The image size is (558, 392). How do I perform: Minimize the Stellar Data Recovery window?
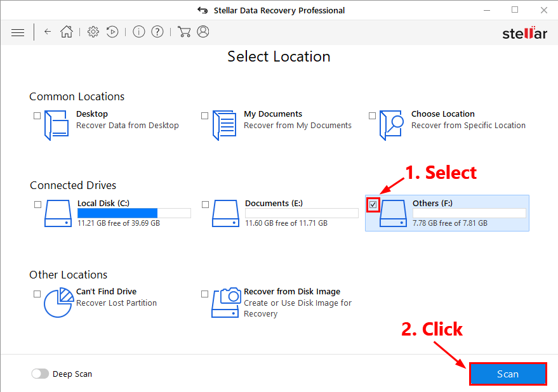click(x=487, y=10)
